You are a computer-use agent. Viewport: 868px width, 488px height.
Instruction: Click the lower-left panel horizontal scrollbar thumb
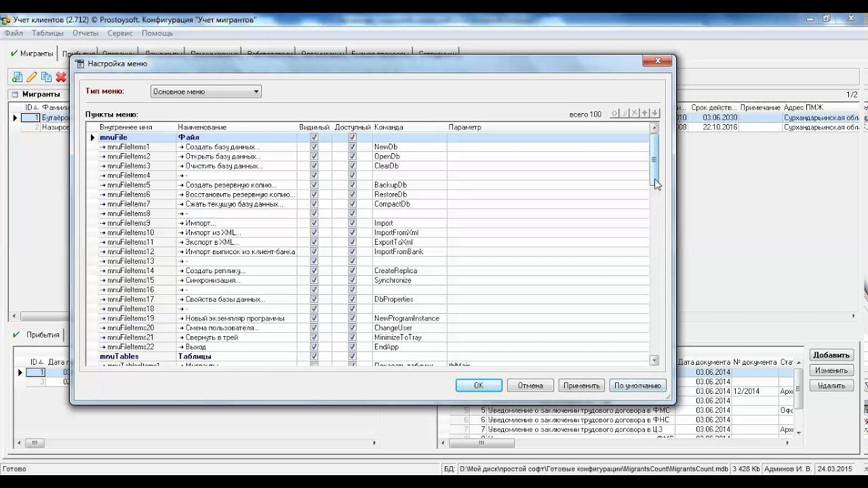[x=34, y=443]
